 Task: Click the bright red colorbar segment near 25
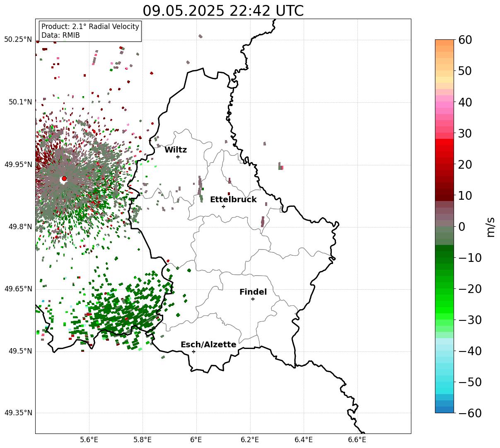444,148
